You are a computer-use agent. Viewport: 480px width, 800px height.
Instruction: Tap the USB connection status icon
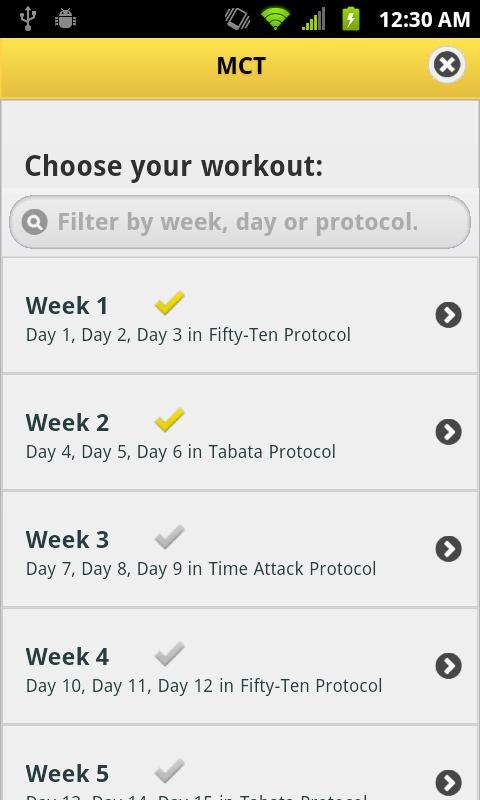[x=28, y=19]
